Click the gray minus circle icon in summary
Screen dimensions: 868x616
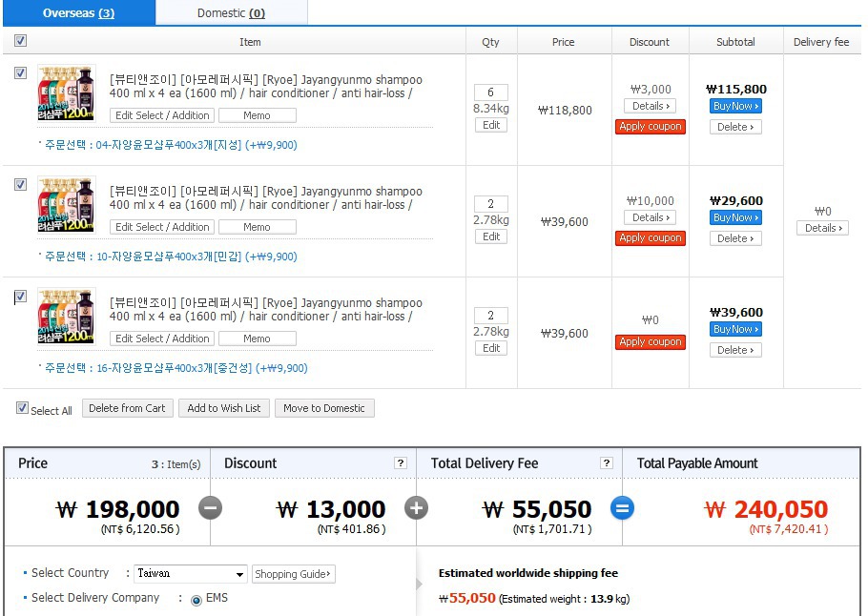[211, 508]
